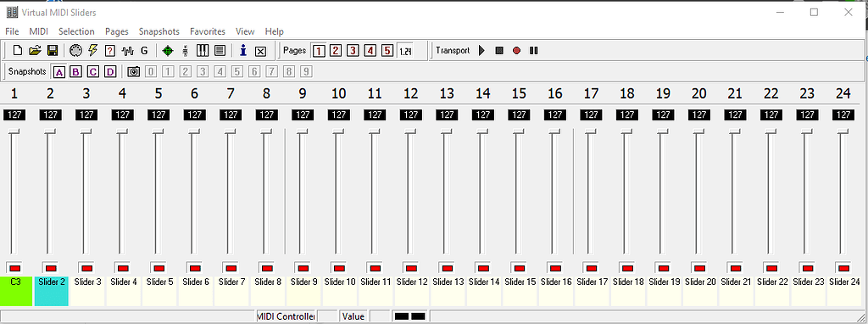Select the green C3 slider label
The image size is (868, 324).
tap(16, 290)
